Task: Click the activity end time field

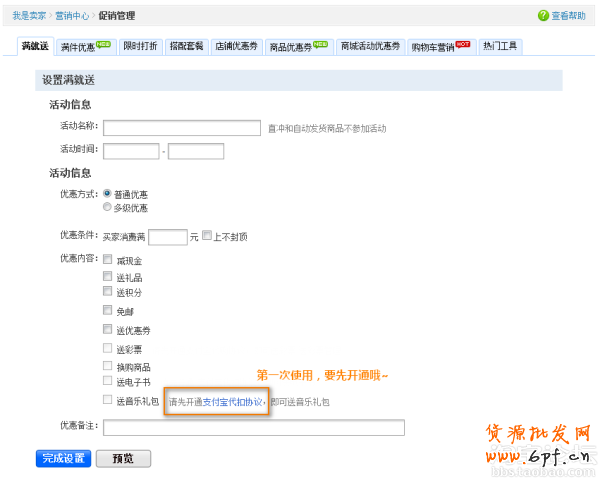Action: point(196,152)
